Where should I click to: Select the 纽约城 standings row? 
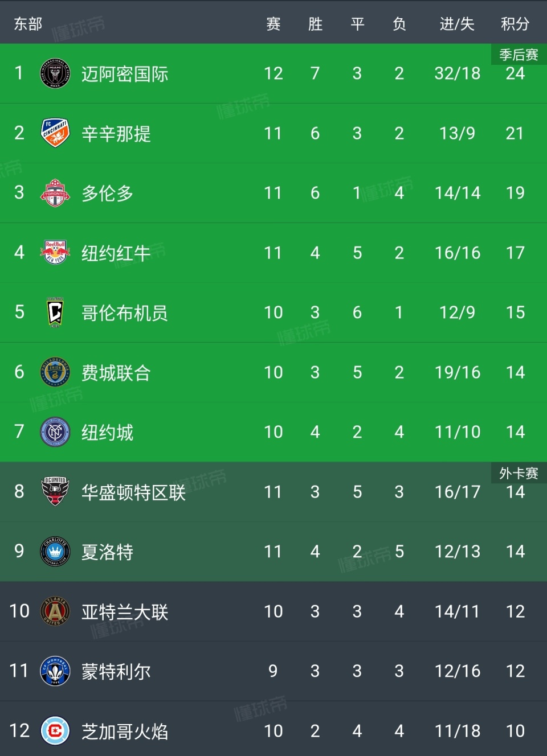(x=273, y=432)
